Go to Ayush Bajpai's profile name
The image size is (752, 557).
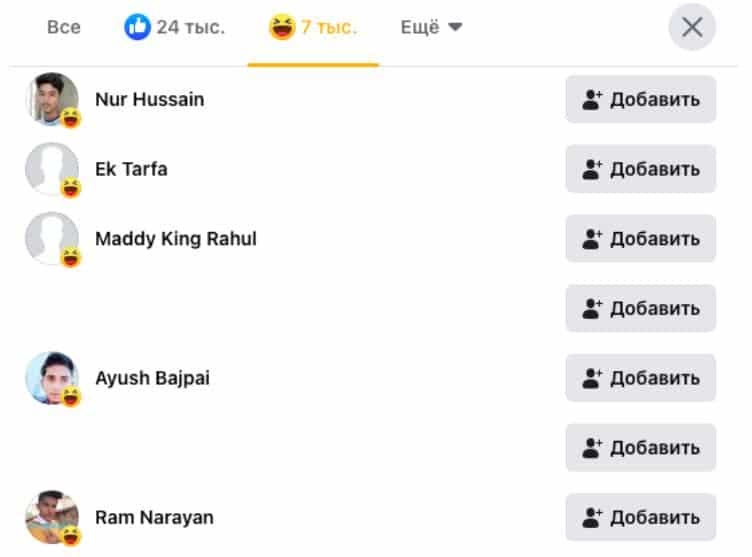(x=152, y=378)
